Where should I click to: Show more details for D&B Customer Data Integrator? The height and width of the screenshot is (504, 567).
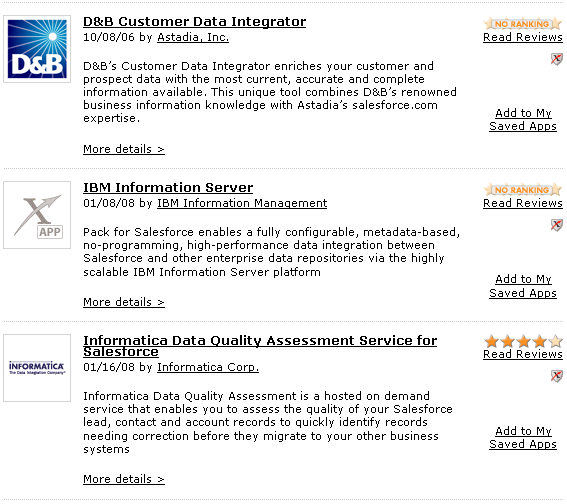(124, 149)
